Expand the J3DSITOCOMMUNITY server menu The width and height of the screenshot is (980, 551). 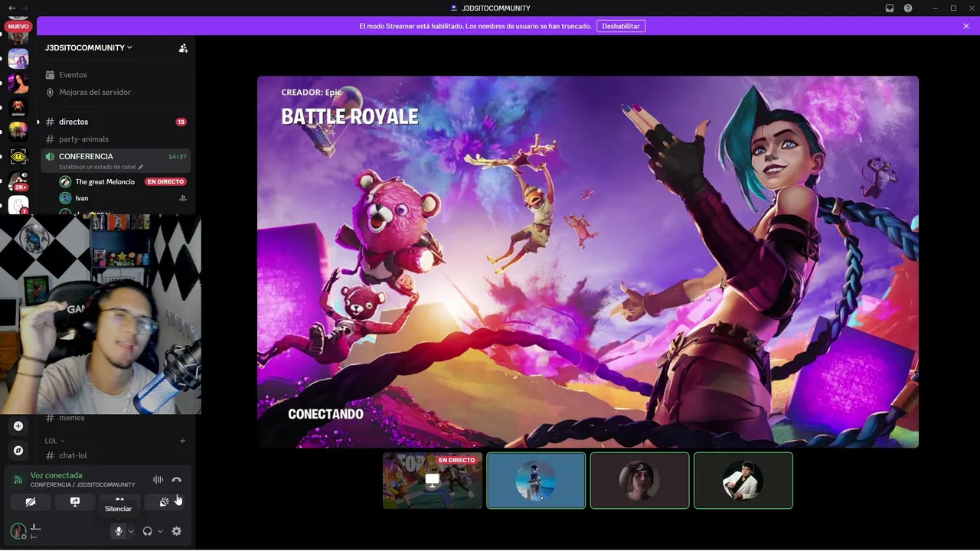click(89, 47)
